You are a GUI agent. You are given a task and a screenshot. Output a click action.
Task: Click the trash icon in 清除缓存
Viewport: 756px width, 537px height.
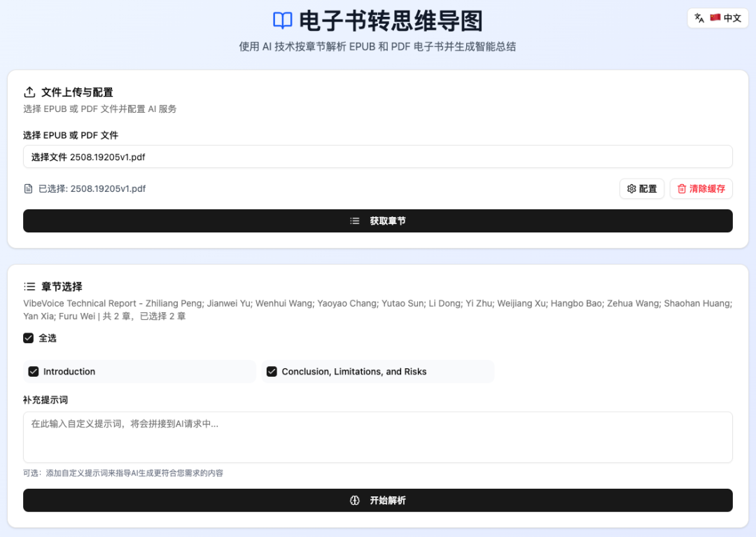[682, 188]
